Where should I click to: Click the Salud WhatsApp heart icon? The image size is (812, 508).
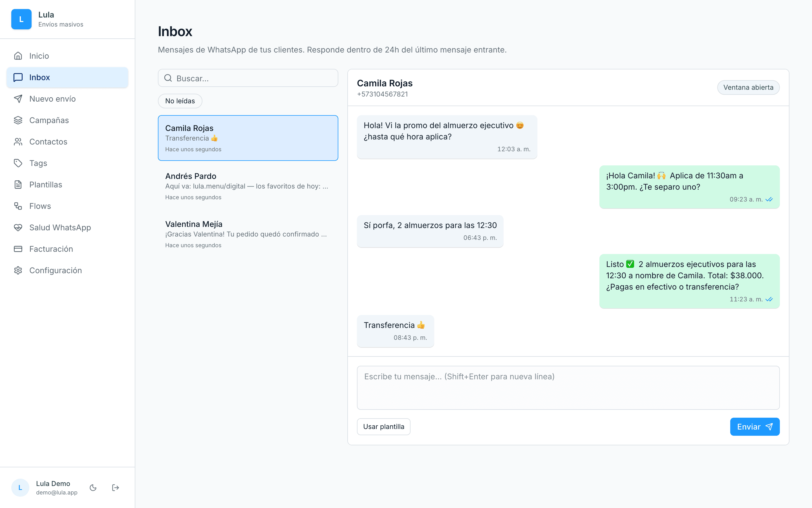pos(18,227)
